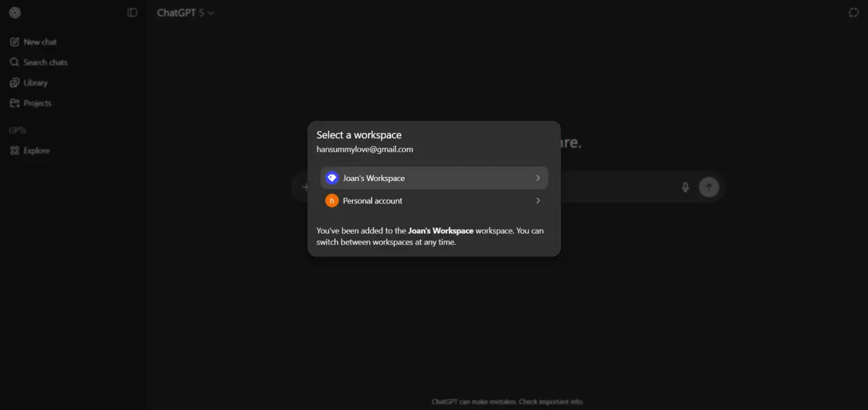Click the New chat pencil icon

[14, 42]
